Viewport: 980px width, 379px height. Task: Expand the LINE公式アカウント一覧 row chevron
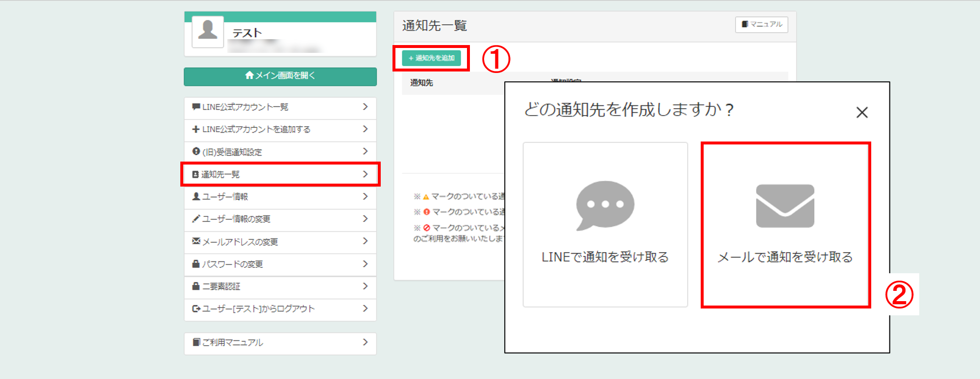(365, 107)
